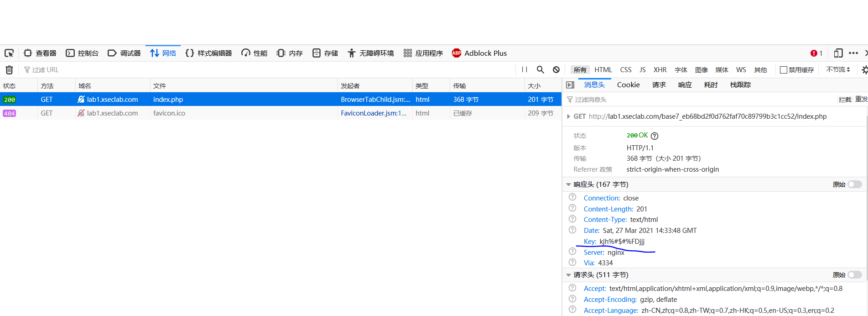Collapse the 响应头 response headers section
868x316 pixels.
point(568,184)
